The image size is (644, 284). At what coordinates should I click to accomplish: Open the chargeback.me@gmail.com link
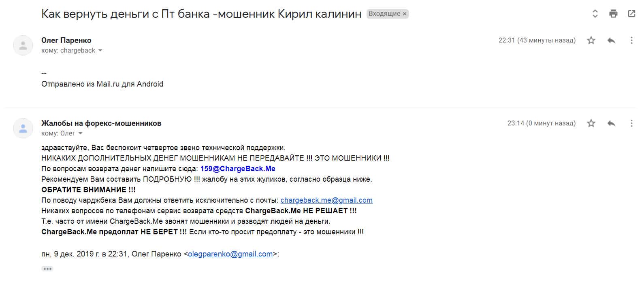[326, 200]
